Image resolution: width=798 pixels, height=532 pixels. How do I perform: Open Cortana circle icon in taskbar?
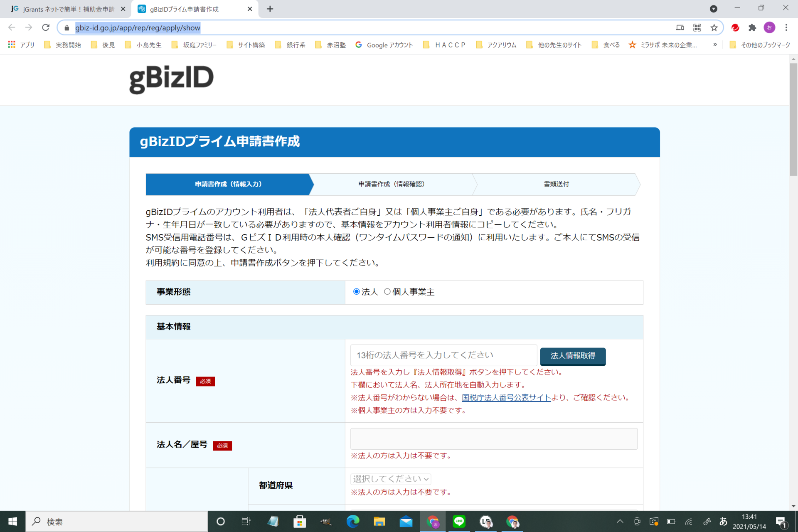point(221,522)
